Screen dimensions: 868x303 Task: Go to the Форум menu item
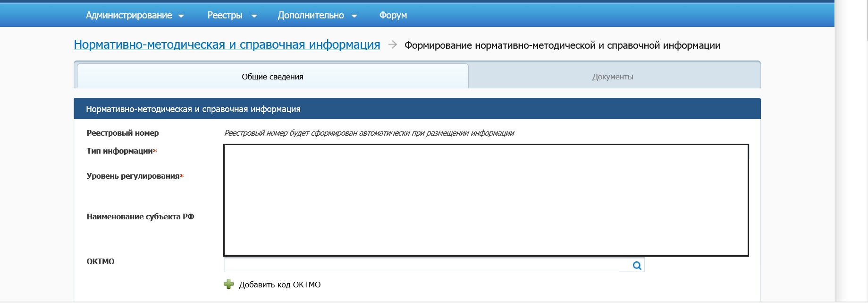tap(393, 15)
